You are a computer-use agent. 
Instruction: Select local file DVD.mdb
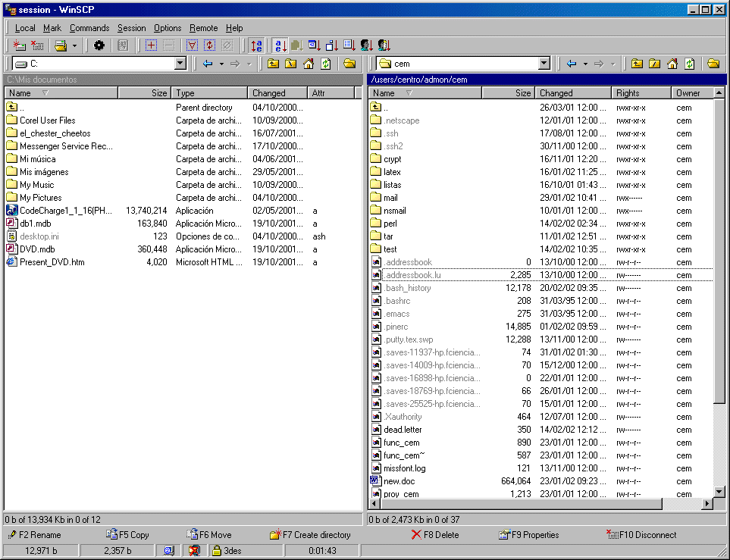(x=37, y=249)
